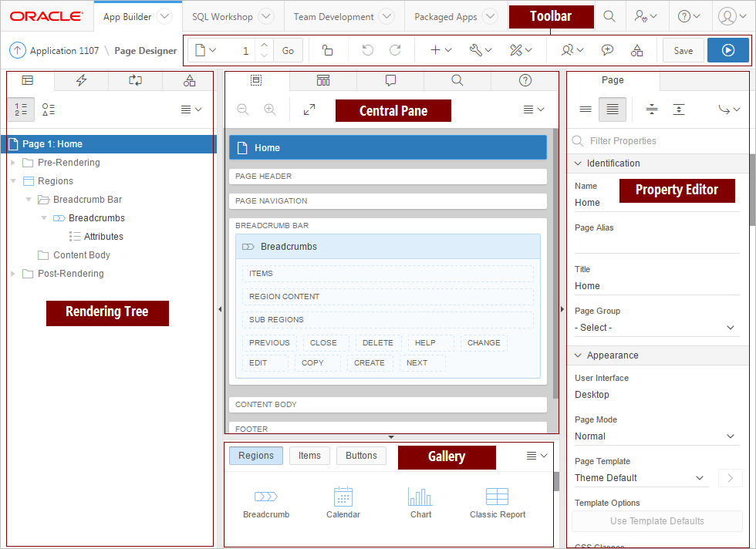This screenshot has width=756, height=549.
Task: Switch gallery to the Items tab
Action: point(309,456)
